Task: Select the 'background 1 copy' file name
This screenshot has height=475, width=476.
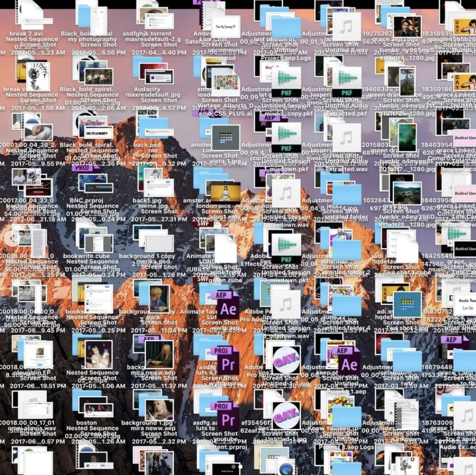Action: (147, 256)
